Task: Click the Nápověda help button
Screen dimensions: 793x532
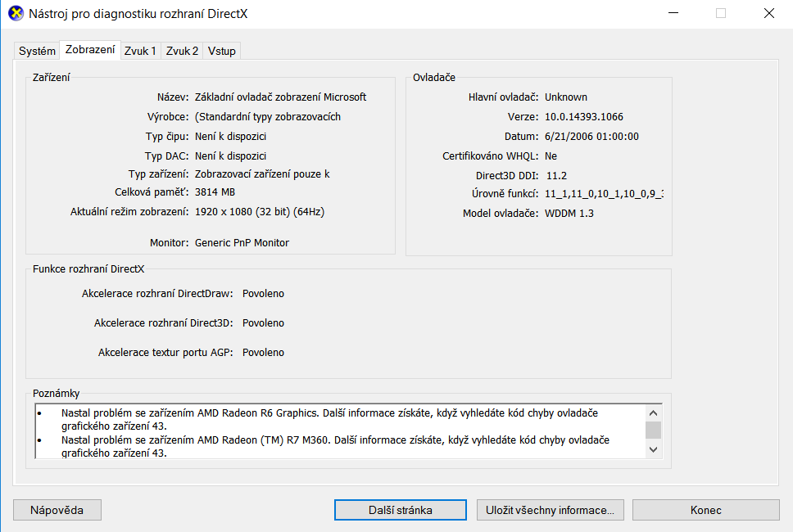Action: tap(57, 510)
